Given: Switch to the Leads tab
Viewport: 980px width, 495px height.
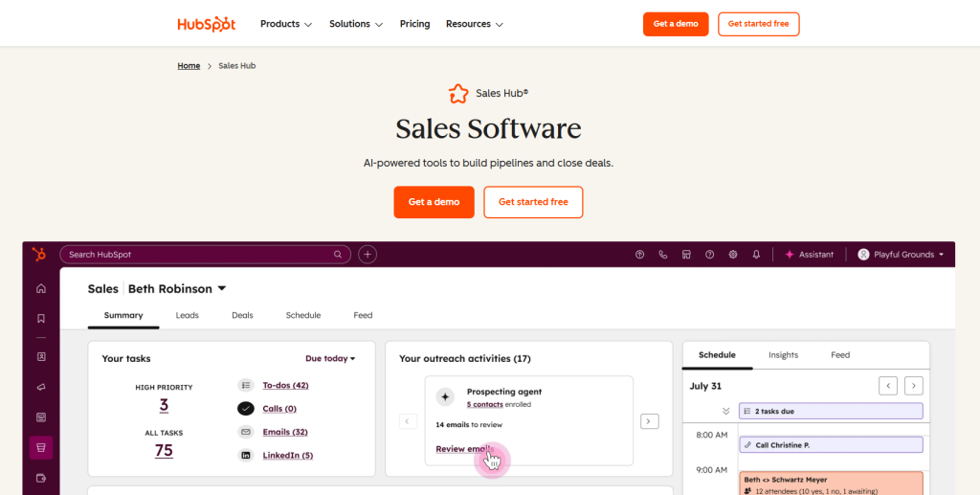Looking at the screenshot, I should coord(187,316).
